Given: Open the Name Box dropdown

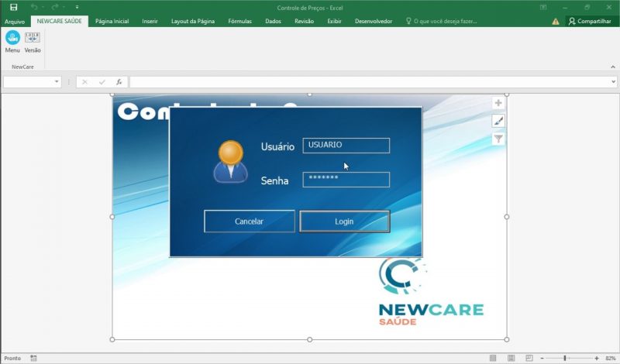Looking at the screenshot, I should click(57, 81).
